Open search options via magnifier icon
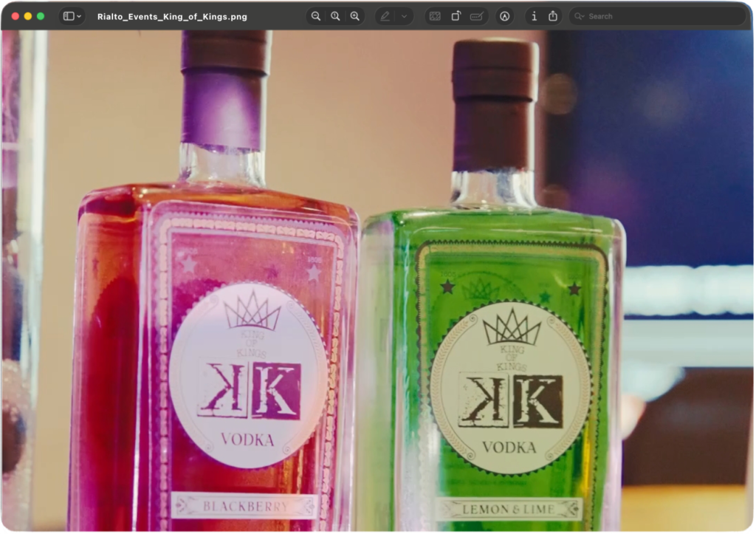Viewport: 756px width, 534px height. 579,16
